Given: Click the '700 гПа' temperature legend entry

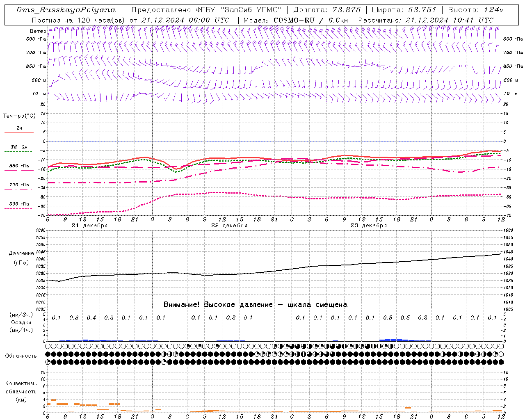Looking at the screenshot, I should point(19,185).
